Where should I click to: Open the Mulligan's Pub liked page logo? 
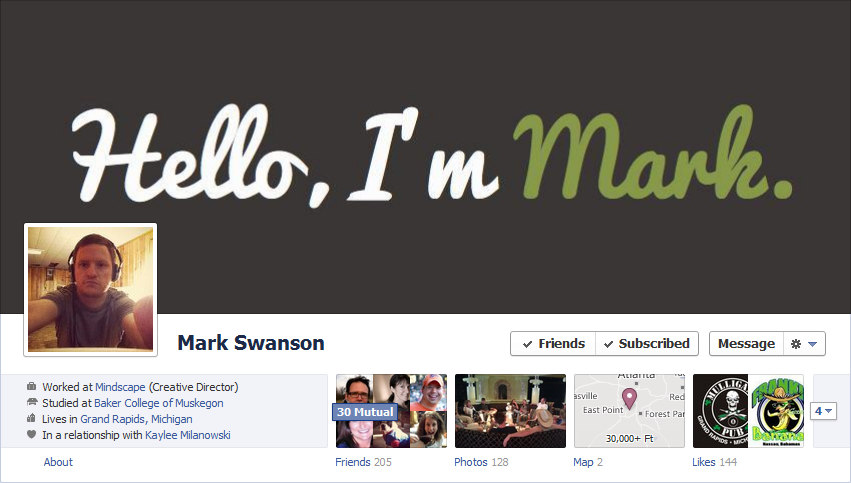(720, 411)
